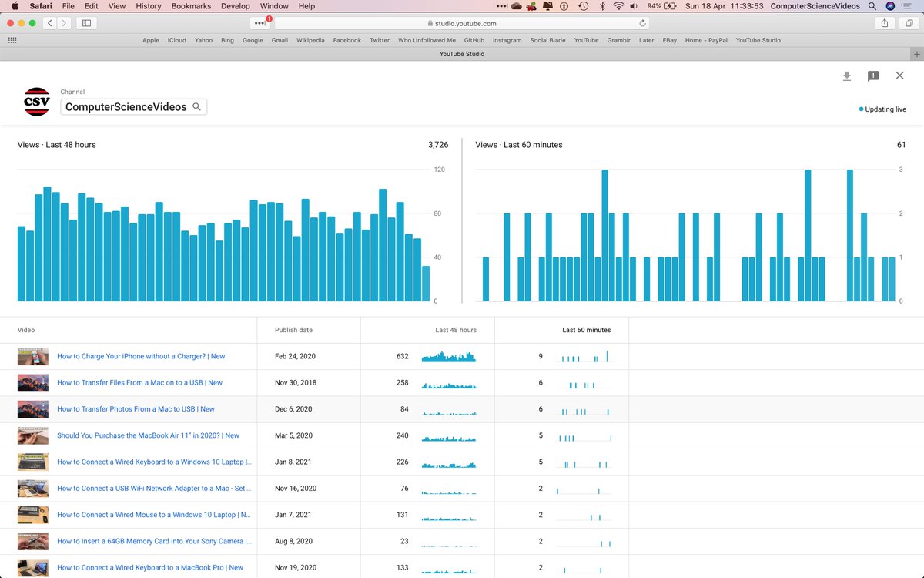Viewport: 924px width, 578px height.
Task: Go forward with Safari's forward arrow
Action: pos(64,23)
